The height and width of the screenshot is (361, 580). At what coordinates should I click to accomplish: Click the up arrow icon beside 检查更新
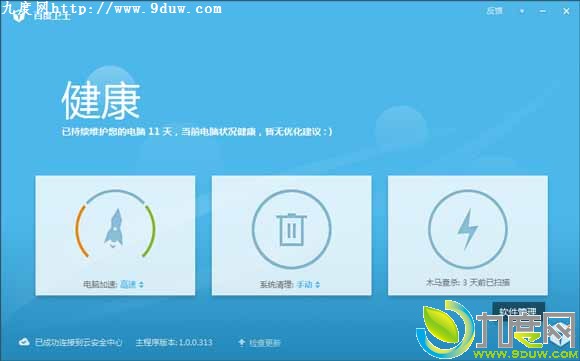(x=242, y=343)
